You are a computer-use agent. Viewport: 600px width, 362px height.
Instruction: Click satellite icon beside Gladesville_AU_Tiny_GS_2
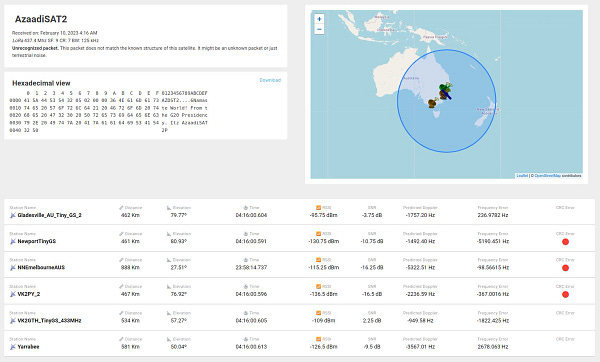pos(13,215)
